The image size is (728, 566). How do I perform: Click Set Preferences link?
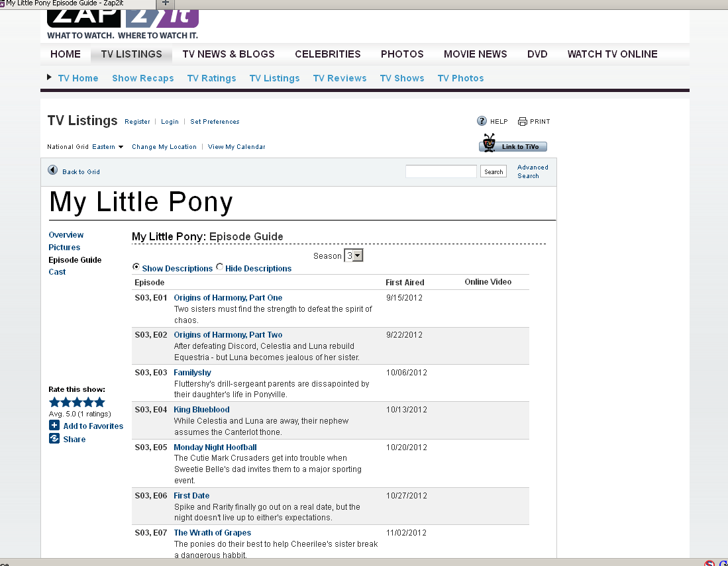215,122
